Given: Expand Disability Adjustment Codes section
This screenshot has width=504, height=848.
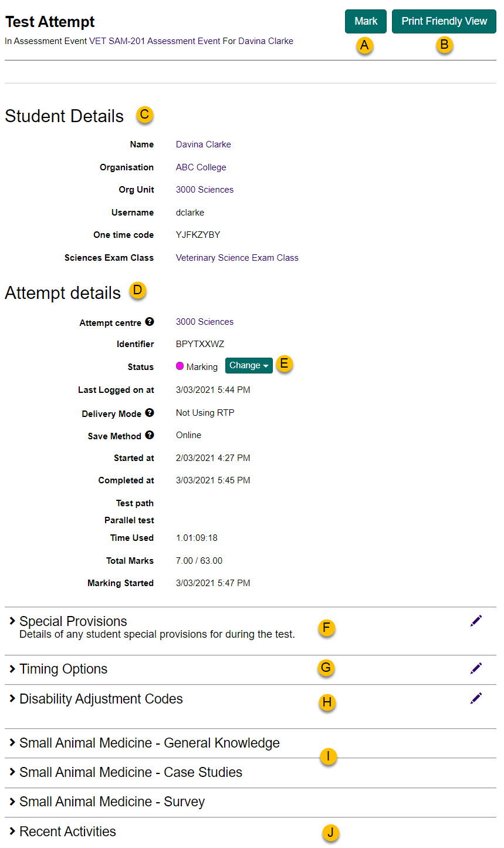Looking at the screenshot, I should click(100, 699).
